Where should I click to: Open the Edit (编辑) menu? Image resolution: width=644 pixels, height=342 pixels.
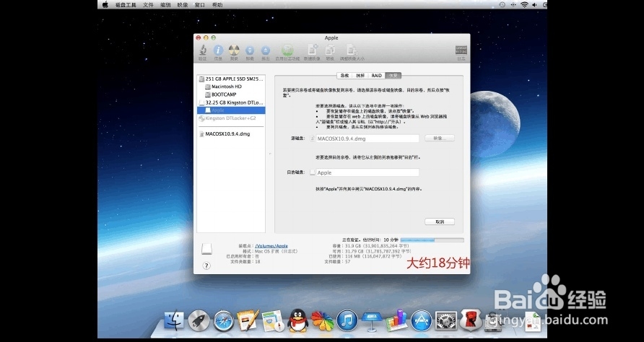click(165, 5)
